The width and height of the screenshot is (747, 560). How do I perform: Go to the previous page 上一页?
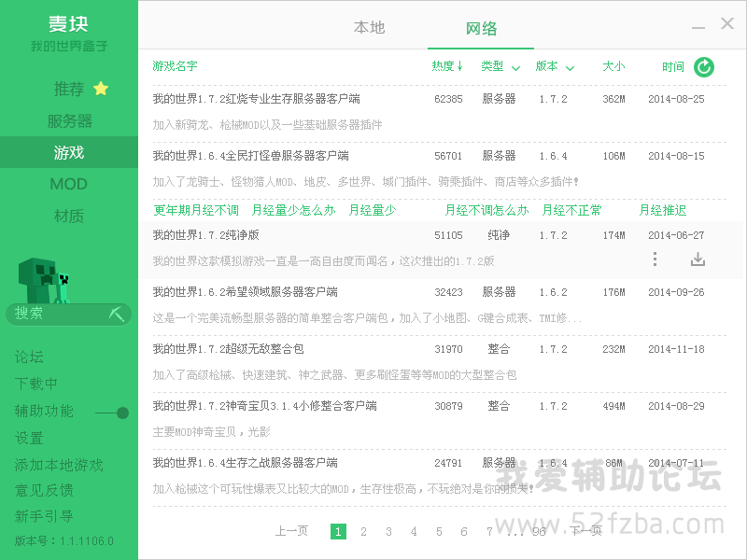pos(291,531)
